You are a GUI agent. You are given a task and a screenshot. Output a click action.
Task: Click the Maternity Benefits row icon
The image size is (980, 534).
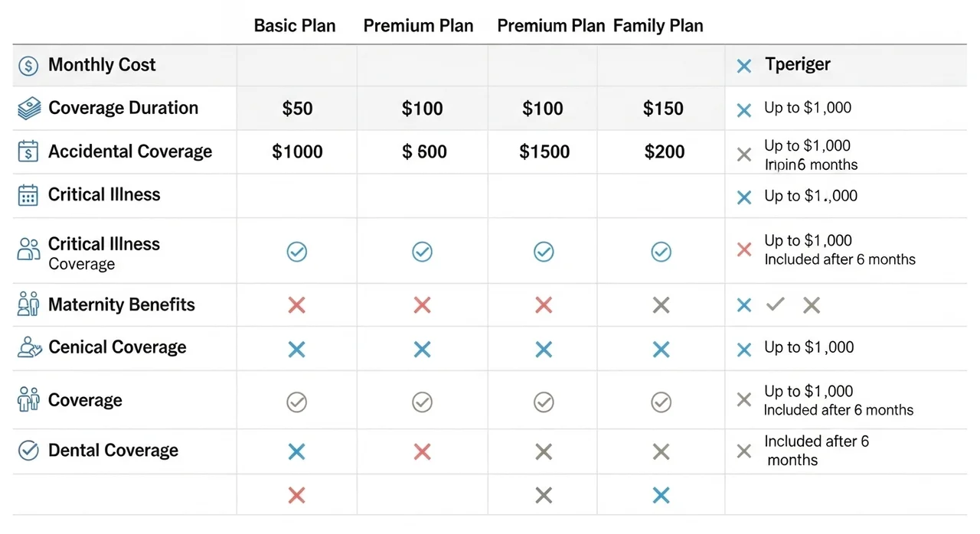click(x=28, y=304)
